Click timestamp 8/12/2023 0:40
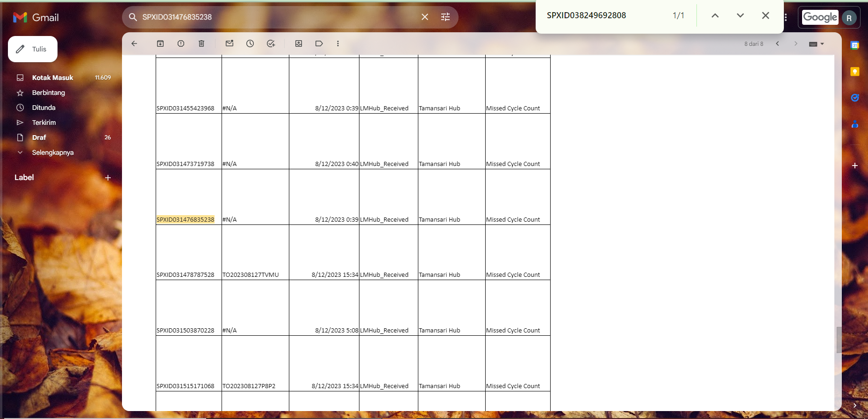 (x=337, y=164)
